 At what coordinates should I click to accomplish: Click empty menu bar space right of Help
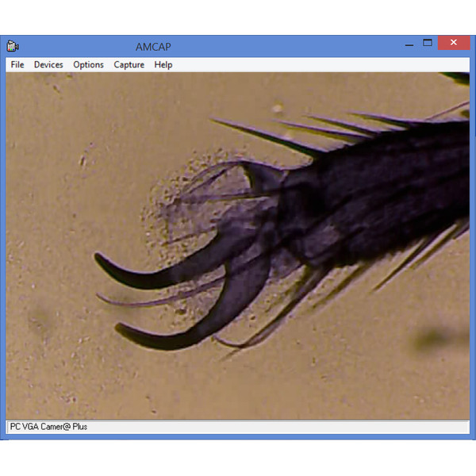coord(317,65)
